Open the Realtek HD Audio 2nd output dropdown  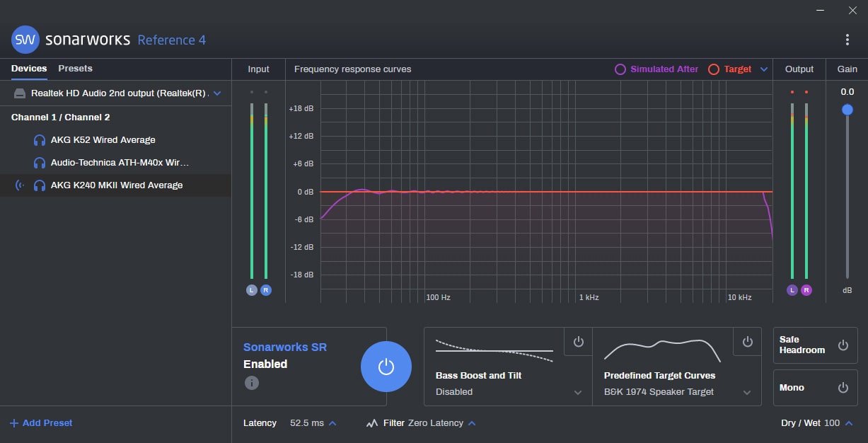click(218, 93)
